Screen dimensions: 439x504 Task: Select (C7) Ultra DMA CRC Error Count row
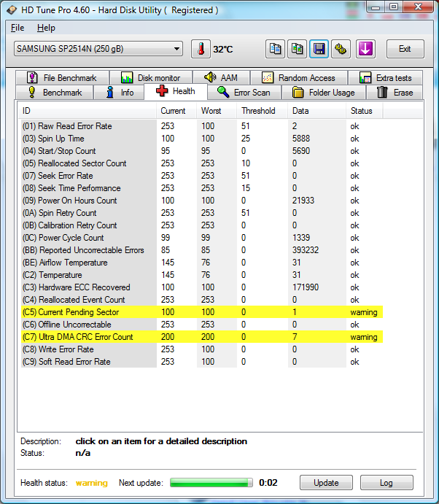click(202, 336)
